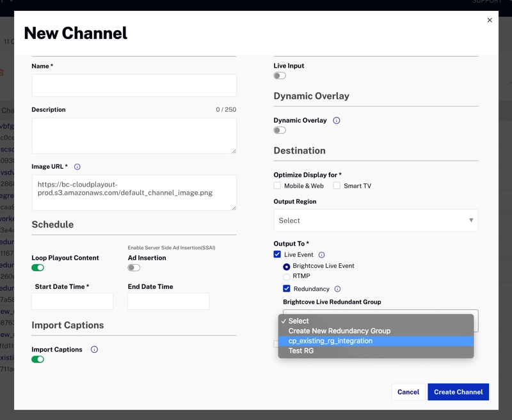Click the Start Date Time field
512x420 pixels.
coord(72,301)
